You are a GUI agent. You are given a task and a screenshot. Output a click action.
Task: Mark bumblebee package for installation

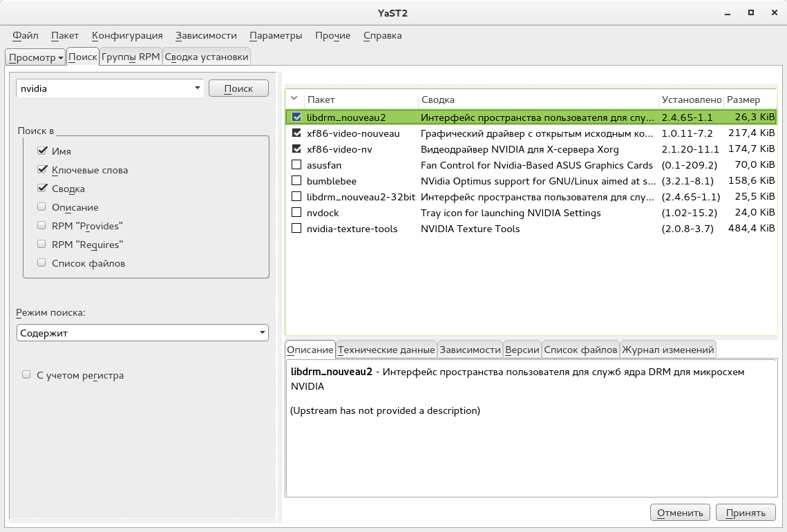(x=296, y=181)
